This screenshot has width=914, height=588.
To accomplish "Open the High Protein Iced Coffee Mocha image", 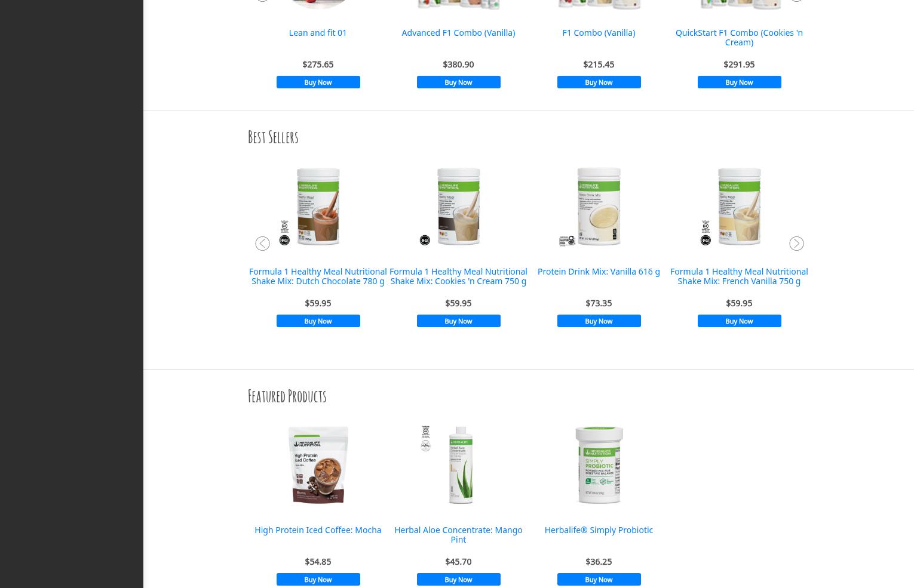I will (318, 465).
